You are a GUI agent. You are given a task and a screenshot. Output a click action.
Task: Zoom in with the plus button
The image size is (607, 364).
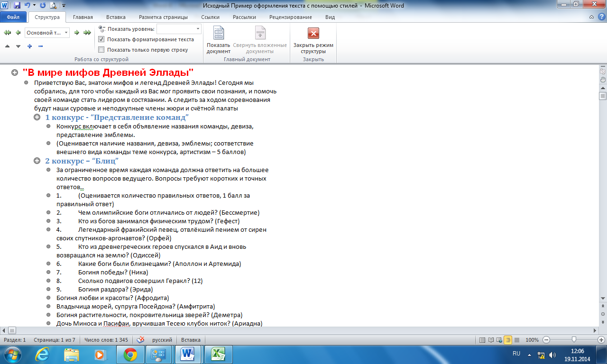601,340
